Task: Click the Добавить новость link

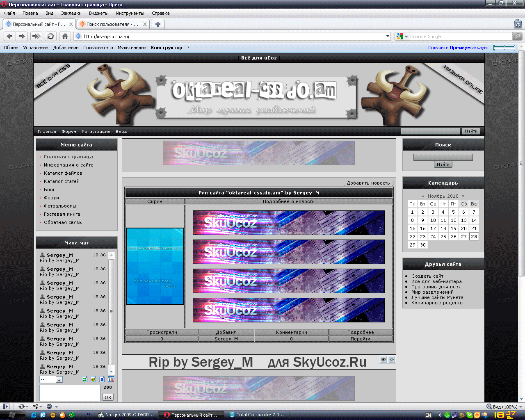Action: point(368,183)
